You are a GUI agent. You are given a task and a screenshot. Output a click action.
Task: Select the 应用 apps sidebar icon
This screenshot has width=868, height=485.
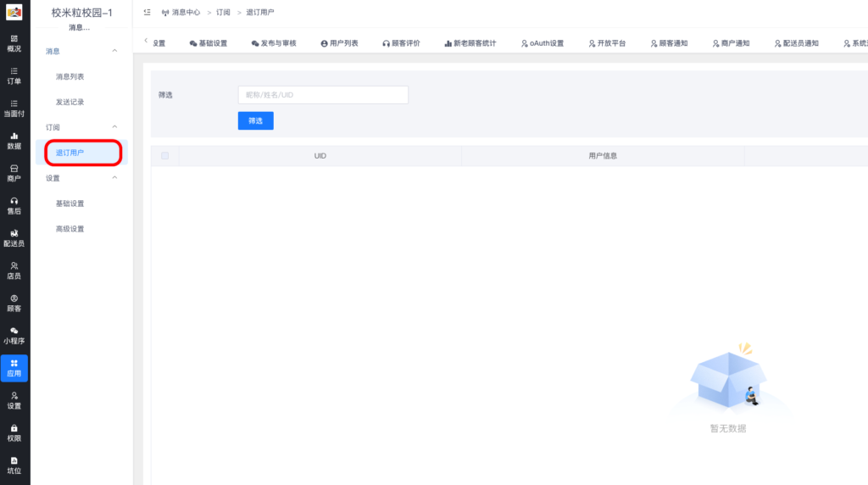[x=14, y=368]
